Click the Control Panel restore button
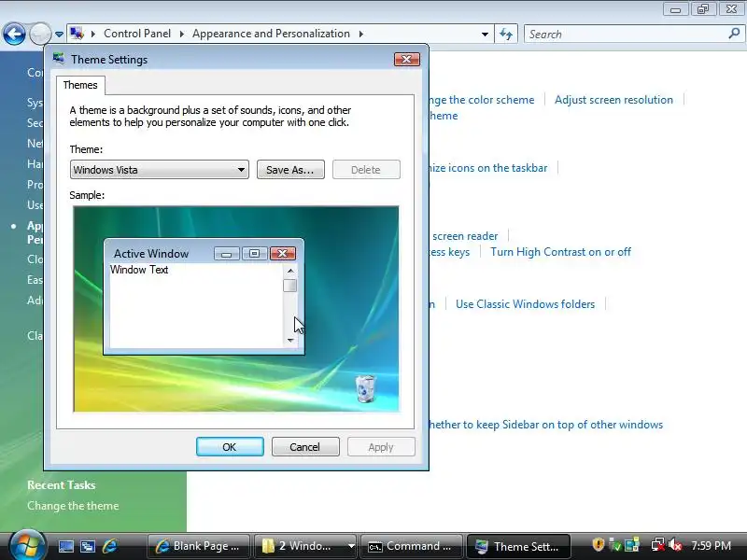This screenshot has height=560, width=747. 703,9
